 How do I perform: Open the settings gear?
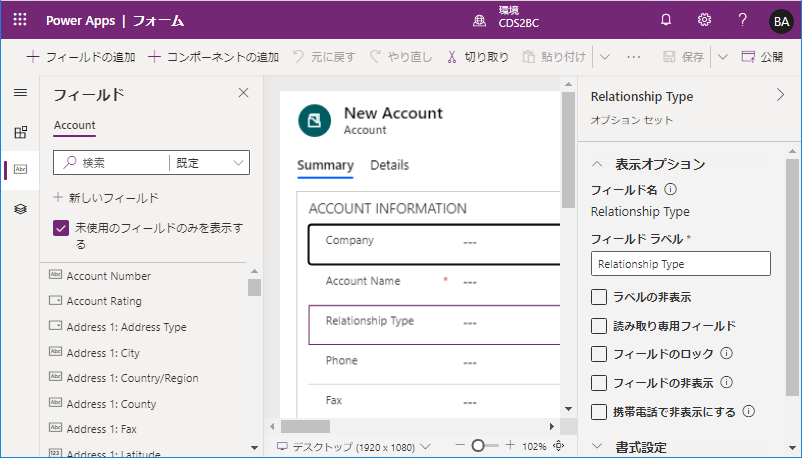[x=704, y=20]
